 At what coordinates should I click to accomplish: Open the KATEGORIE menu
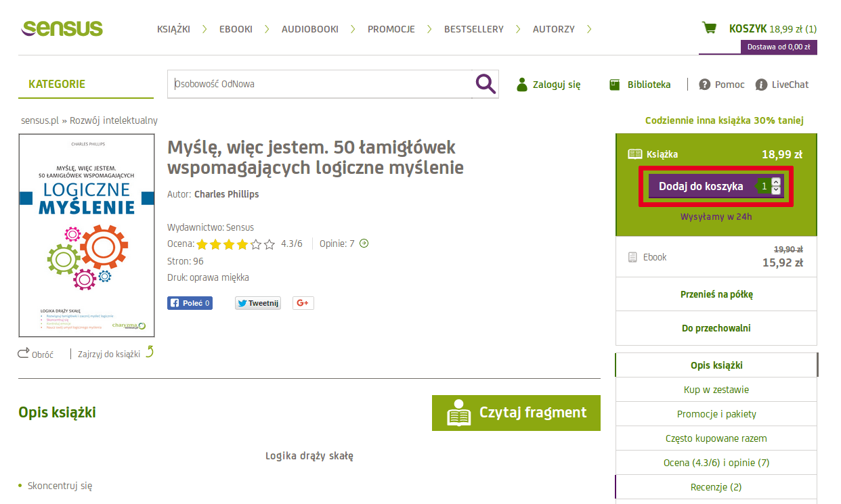coord(57,85)
